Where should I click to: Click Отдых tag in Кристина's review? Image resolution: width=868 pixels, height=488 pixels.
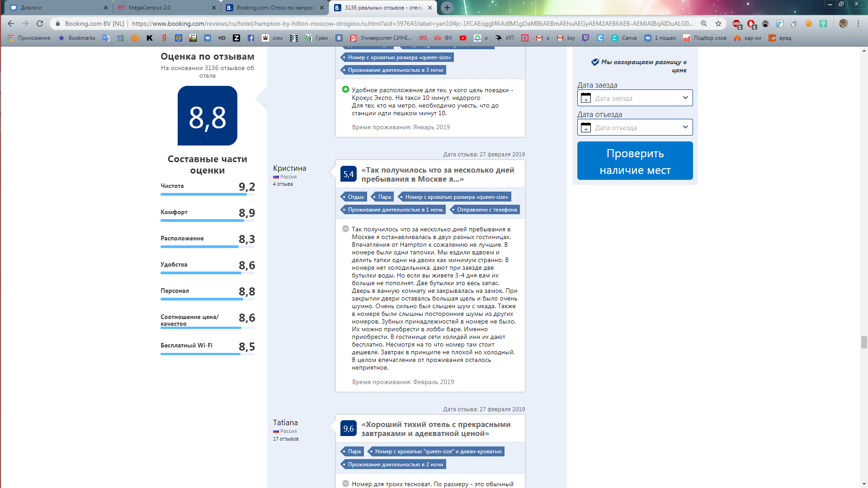[x=353, y=197]
